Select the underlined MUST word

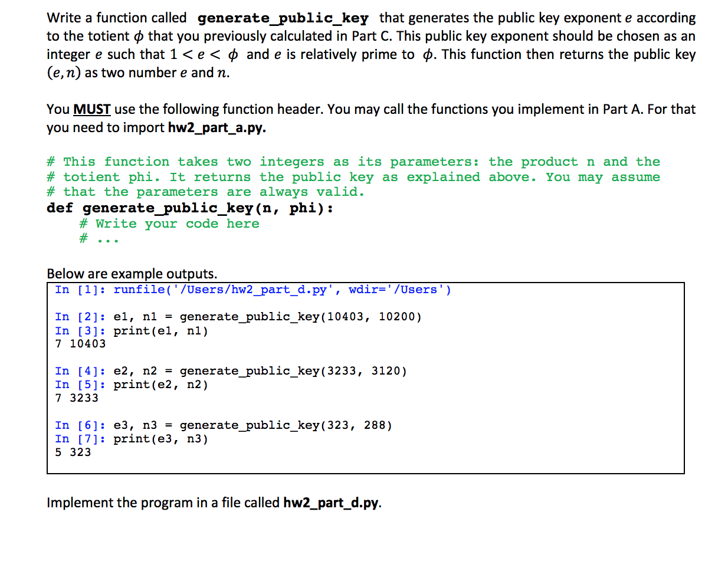(89, 109)
